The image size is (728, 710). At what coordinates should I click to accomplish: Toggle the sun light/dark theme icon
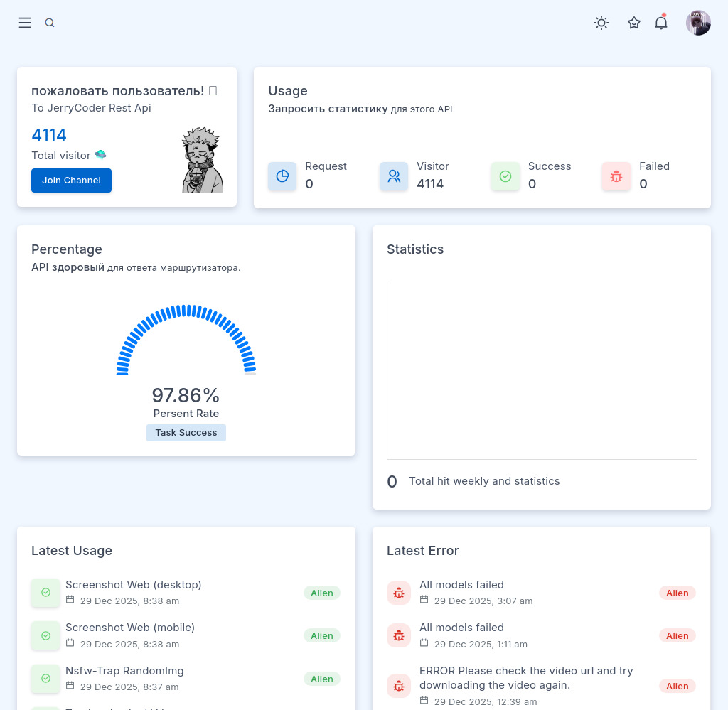click(x=601, y=23)
